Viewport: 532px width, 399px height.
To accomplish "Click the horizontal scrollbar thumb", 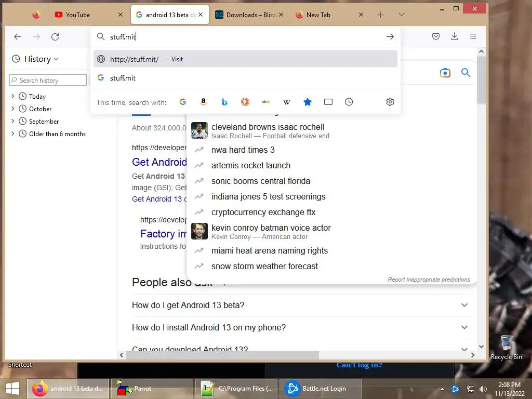I will pyautogui.click(x=222, y=355).
